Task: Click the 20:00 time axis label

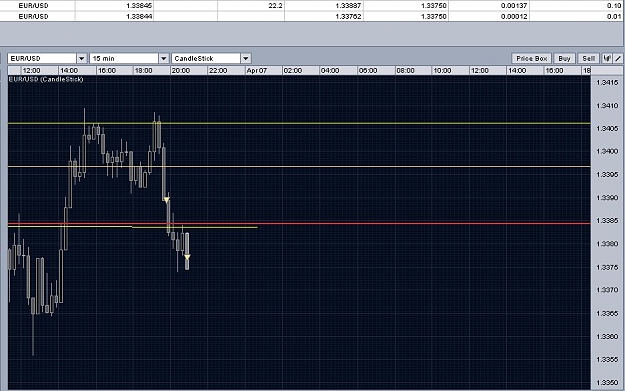Action: [x=181, y=71]
